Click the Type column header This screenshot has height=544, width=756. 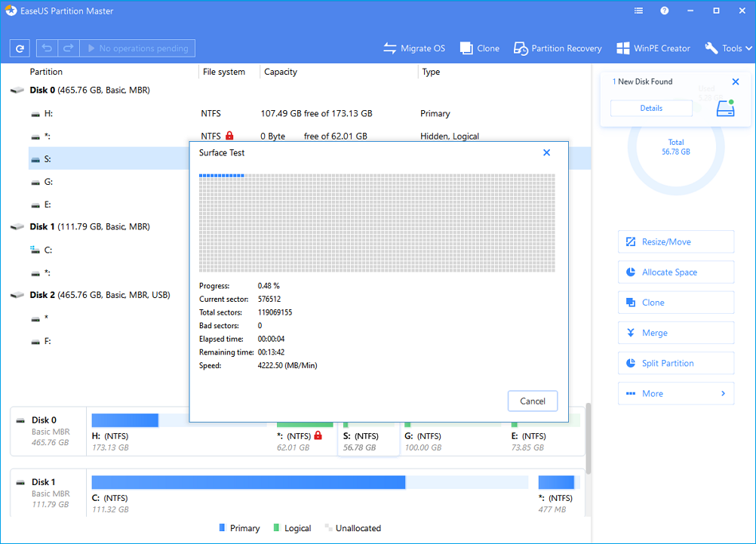[431, 72]
